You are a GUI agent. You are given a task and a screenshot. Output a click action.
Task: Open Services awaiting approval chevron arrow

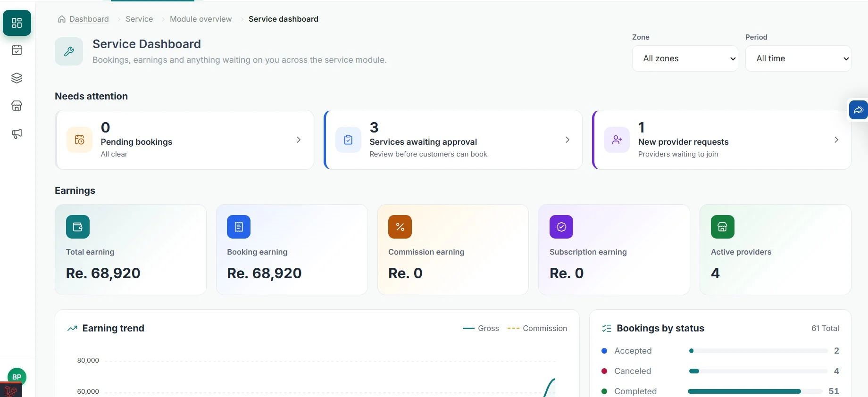point(568,140)
